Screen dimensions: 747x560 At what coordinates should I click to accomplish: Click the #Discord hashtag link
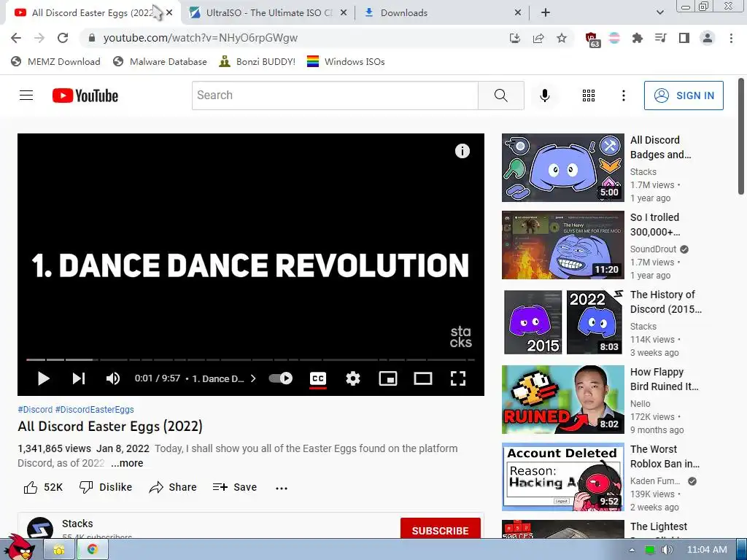[35, 410]
